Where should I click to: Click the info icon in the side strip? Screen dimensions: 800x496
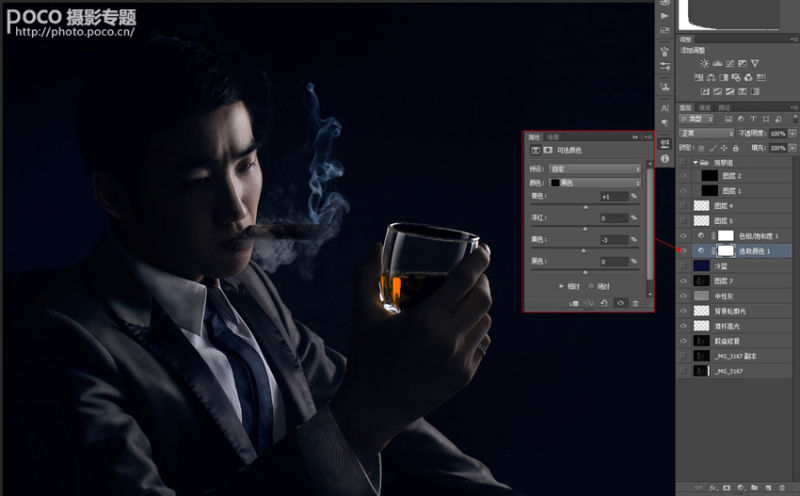[665, 159]
